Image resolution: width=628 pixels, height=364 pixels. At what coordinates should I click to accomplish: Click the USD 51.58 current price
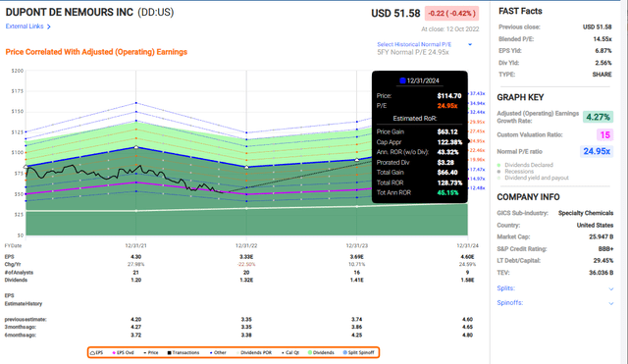pyautogui.click(x=395, y=14)
